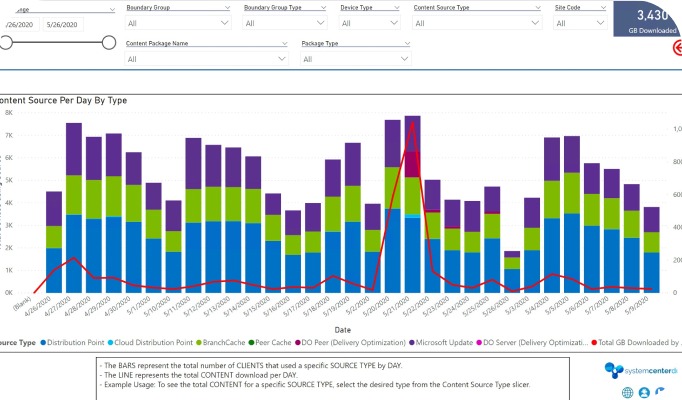This screenshot has width=682, height=400.
Task: Expand the Content Package Name header chevron
Action: point(284,43)
